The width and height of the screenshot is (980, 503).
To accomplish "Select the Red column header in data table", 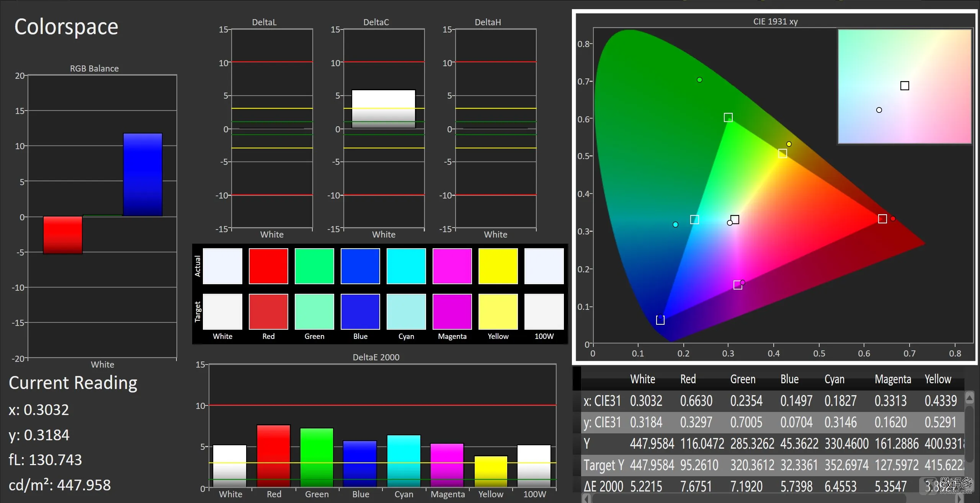I will (x=688, y=379).
